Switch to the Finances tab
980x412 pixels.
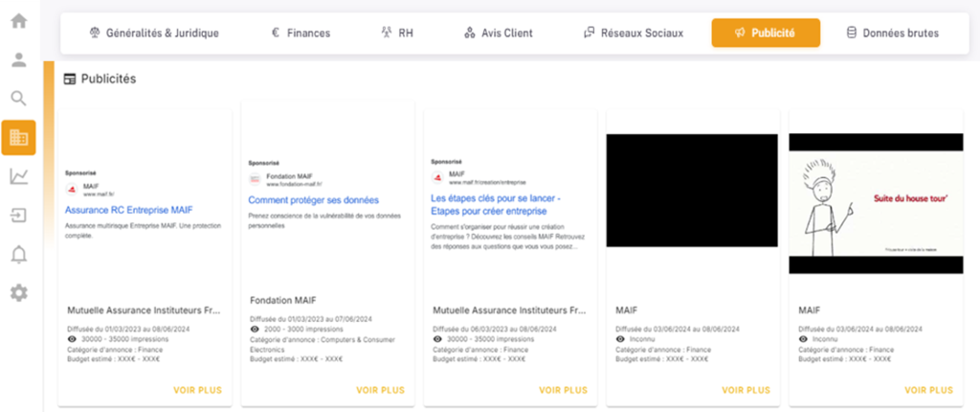pos(301,34)
